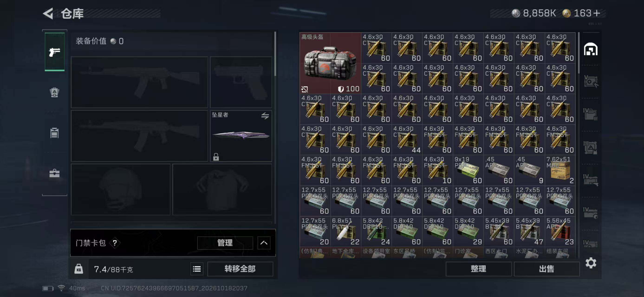The image size is (644, 297).
Task: Select the 6.8x51 ammo stack of 22
Action: click(x=345, y=231)
